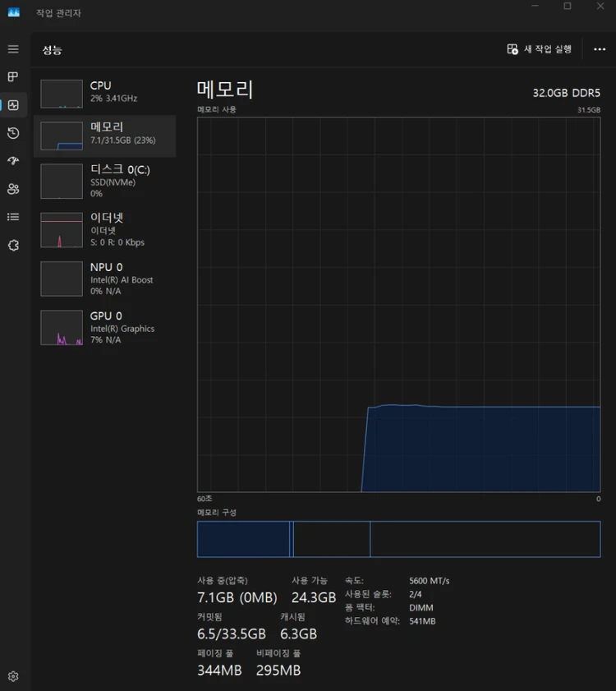Close the Task Manager window
Image resolution: width=616 pixels, height=691 pixels.
coord(600,6)
